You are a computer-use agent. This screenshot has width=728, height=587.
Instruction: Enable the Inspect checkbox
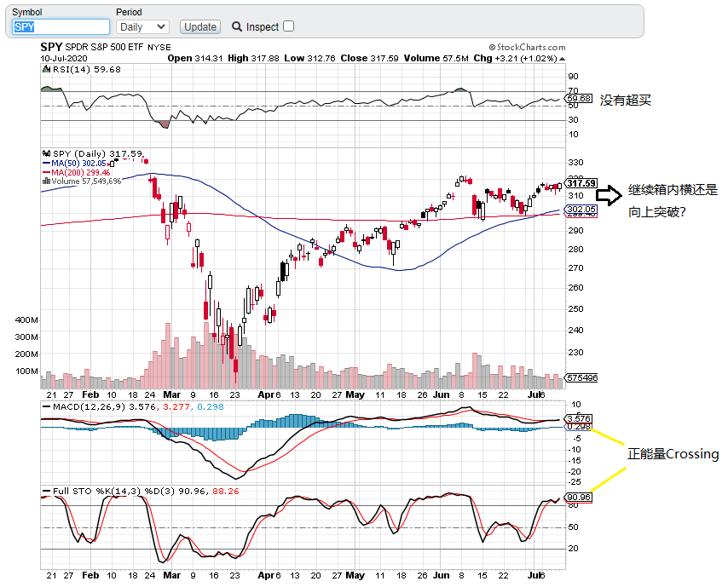(288, 26)
